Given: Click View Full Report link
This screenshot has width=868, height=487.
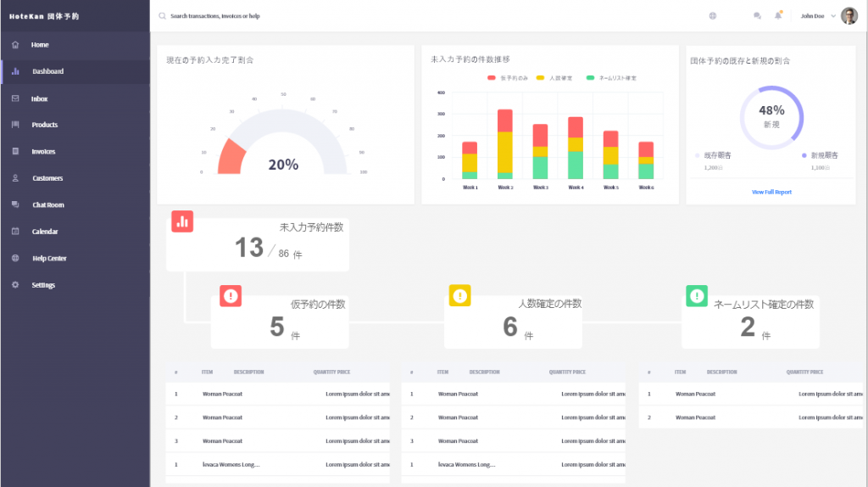Looking at the screenshot, I should coord(771,192).
